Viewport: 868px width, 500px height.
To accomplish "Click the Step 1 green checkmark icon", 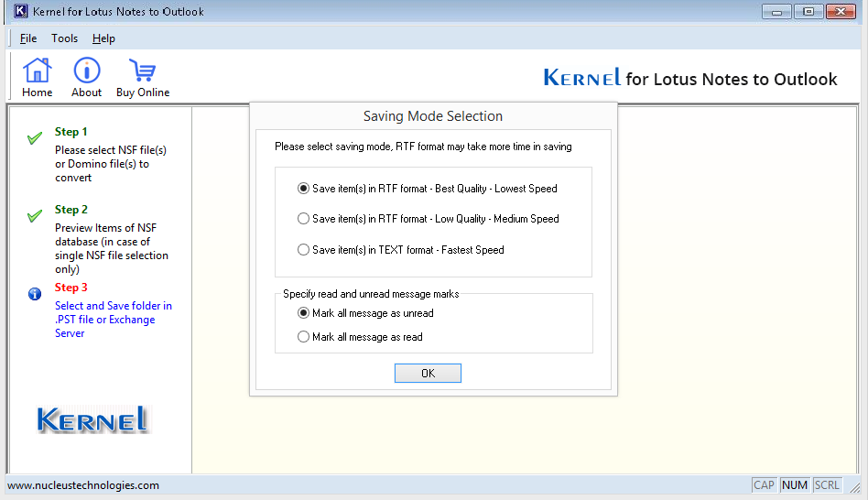I will [35, 138].
